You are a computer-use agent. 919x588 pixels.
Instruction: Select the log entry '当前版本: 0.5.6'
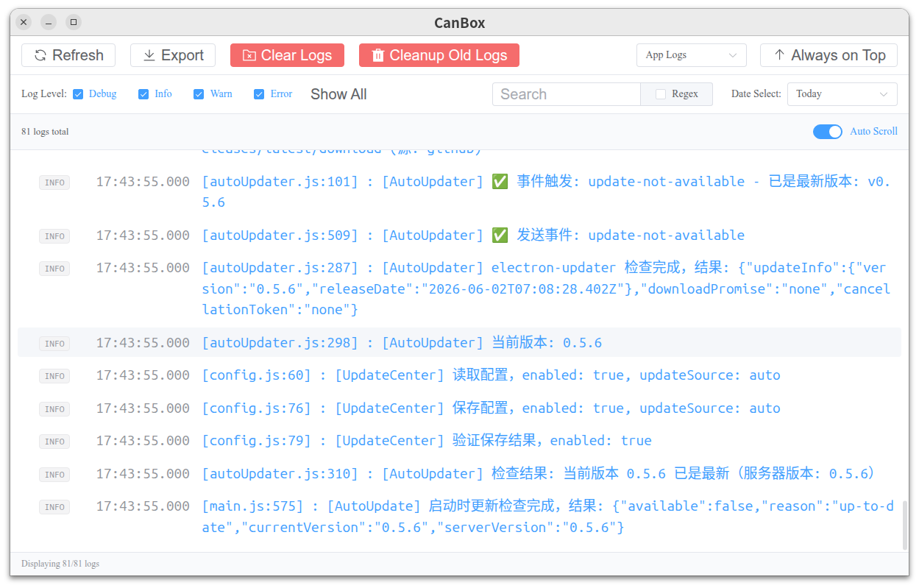point(459,343)
